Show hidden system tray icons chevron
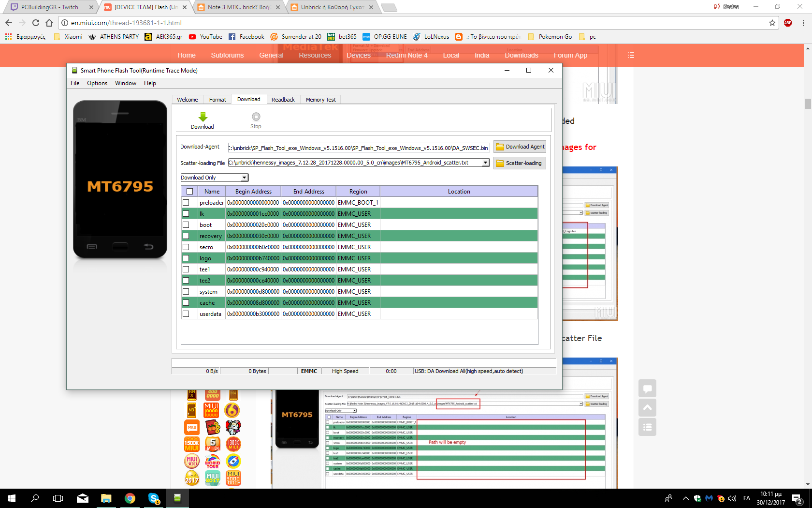 click(685, 498)
